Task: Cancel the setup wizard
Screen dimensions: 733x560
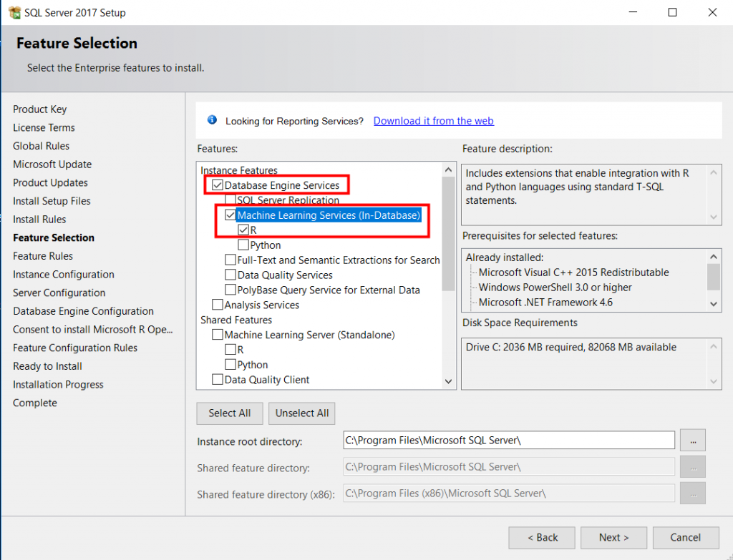Action: tap(686, 538)
